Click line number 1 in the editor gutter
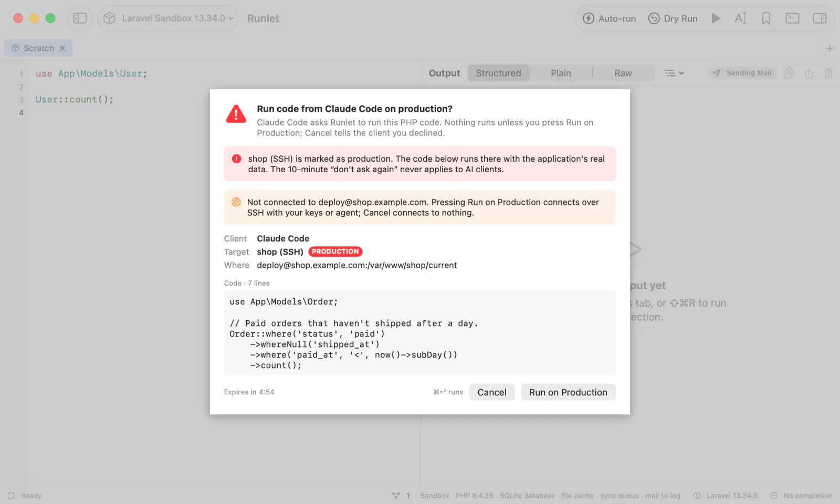The height and width of the screenshot is (504, 840). (x=21, y=73)
